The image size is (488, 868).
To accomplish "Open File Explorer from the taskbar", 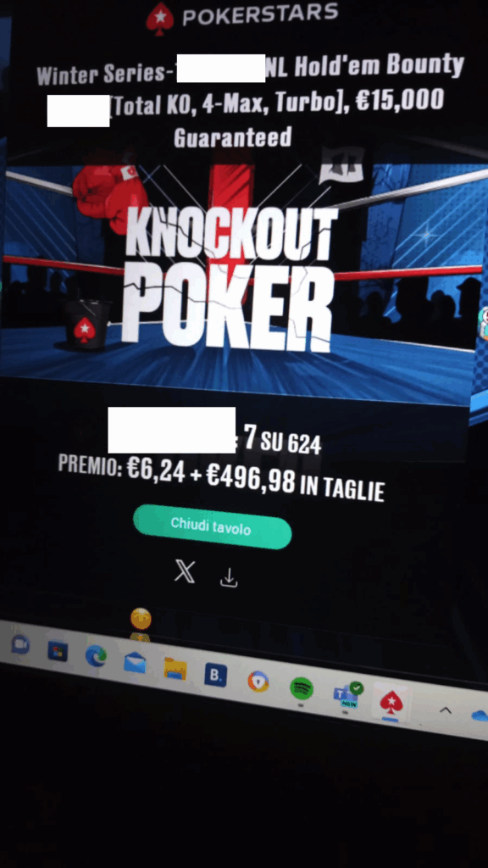I will (175, 670).
